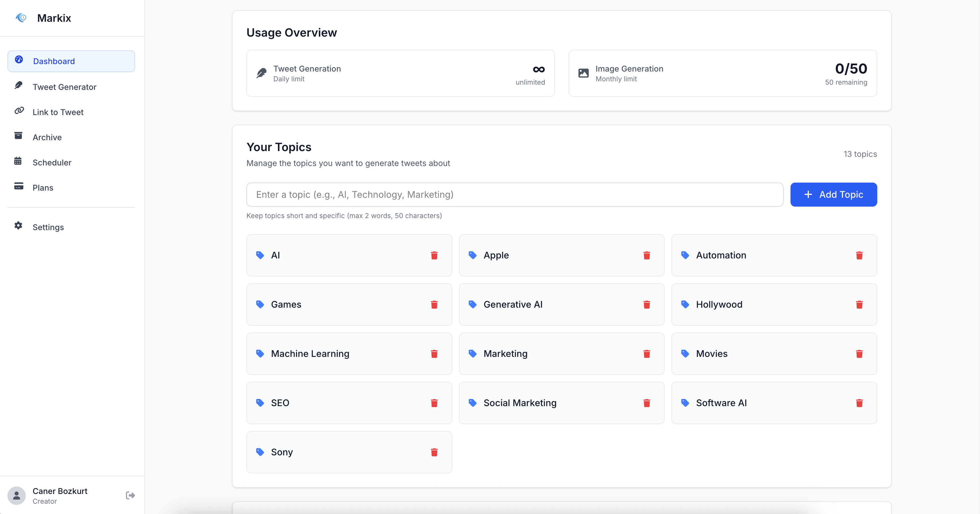The image size is (980, 514).
Task: Open the Plans page
Action: pyautogui.click(x=43, y=187)
